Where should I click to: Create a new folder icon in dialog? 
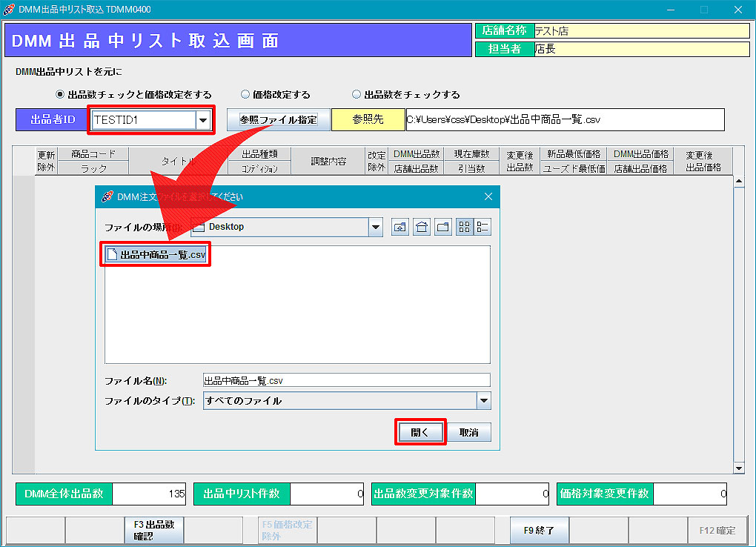click(442, 228)
